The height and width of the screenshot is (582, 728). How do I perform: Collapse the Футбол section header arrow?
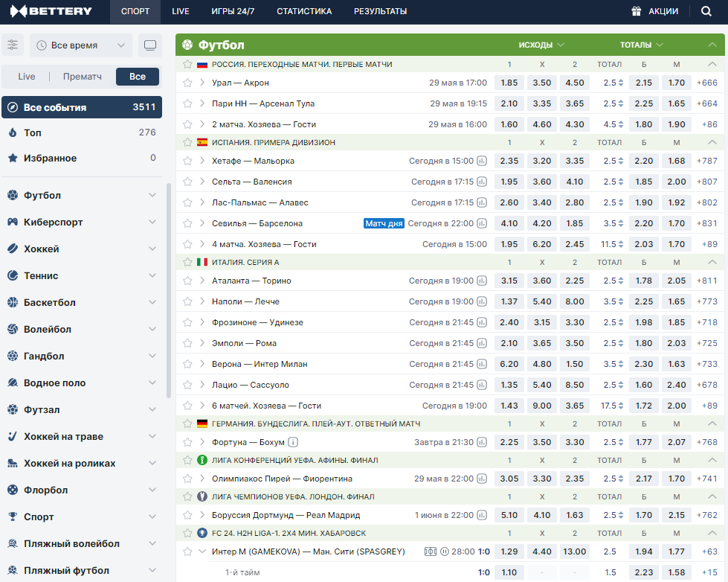pos(712,45)
